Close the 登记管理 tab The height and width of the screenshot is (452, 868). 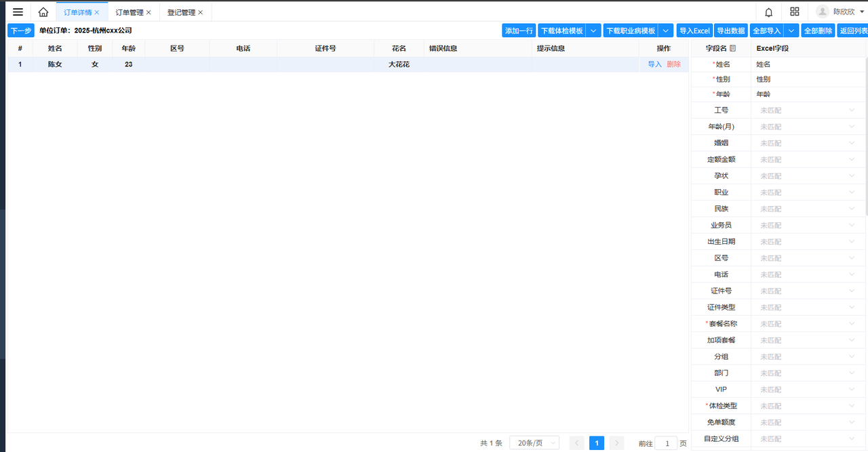point(201,13)
